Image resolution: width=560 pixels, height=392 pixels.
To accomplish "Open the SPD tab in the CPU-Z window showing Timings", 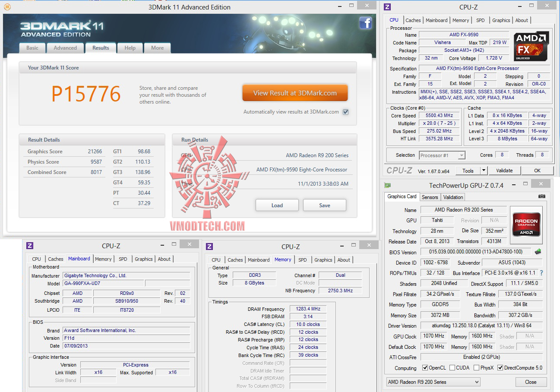I will pos(303,260).
